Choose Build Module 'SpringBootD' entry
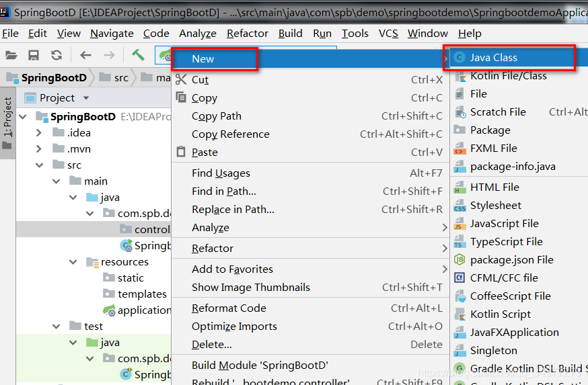588x385 pixels. pyautogui.click(x=311, y=365)
